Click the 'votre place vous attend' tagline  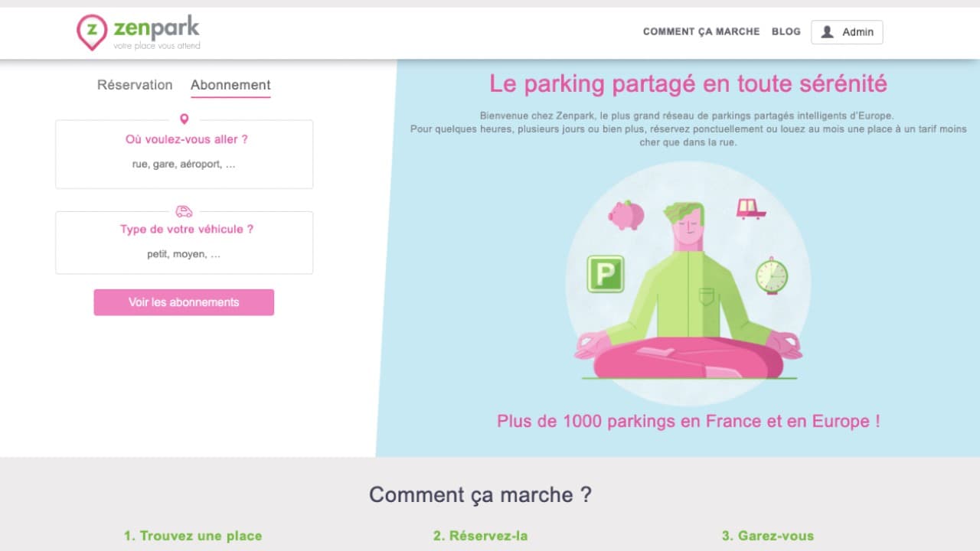coord(157,46)
